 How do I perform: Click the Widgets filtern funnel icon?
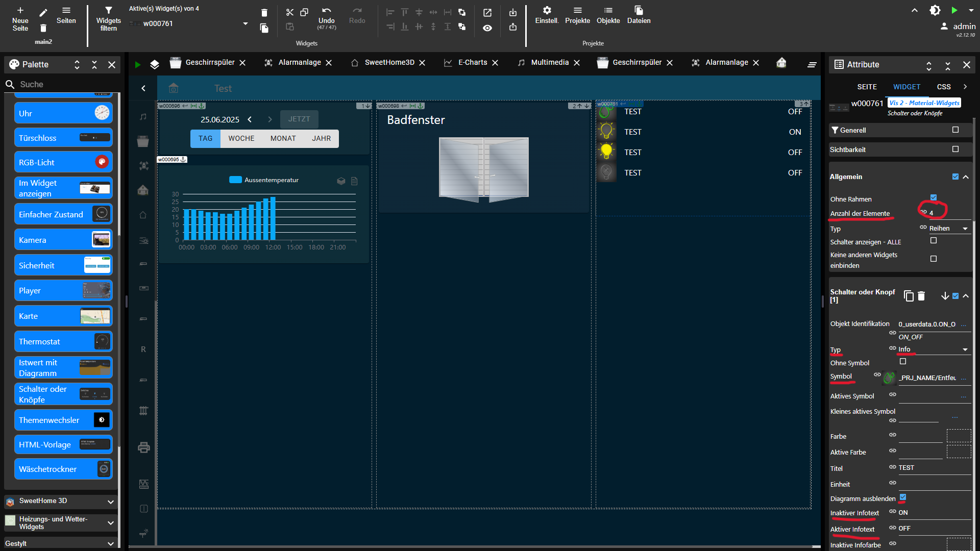click(108, 11)
